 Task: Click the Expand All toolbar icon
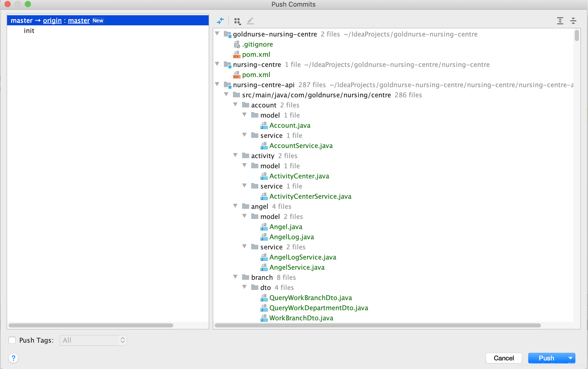[x=560, y=21]
